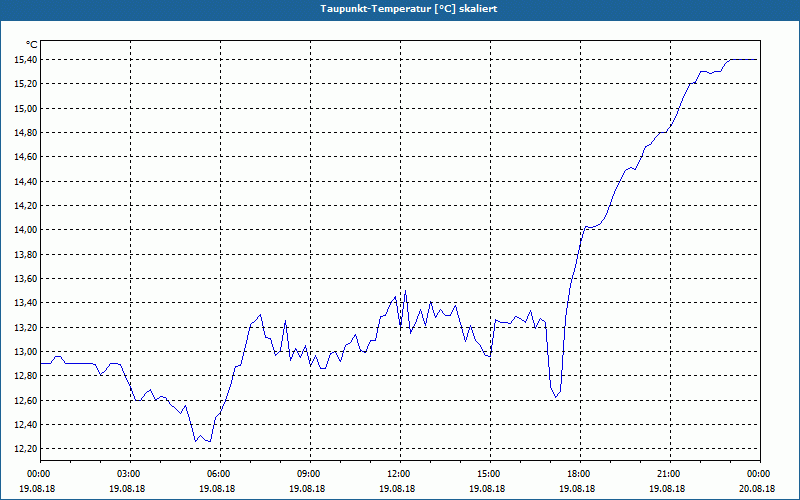The height and width of the screenshot is (500, 800).
Task: Select the 12,80 y-axis value
Action: point(26,376)
